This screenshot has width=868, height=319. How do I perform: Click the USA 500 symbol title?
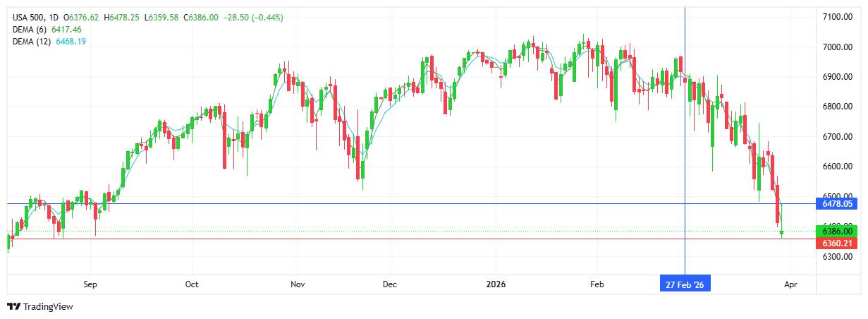[x=27, y=16]
